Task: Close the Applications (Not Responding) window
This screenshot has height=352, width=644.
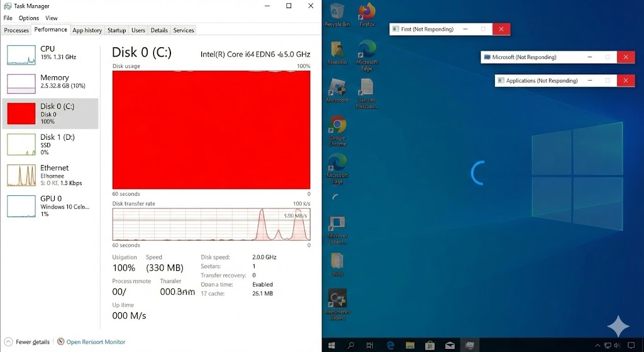Action: 625,81
